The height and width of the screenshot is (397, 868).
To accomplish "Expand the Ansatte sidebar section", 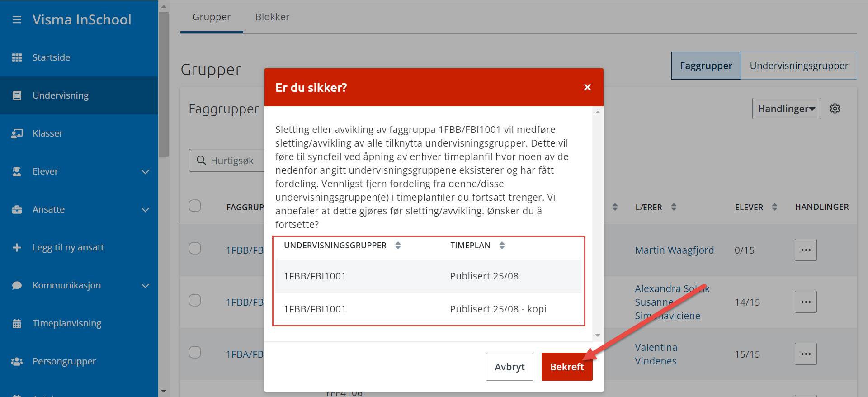I will (x=145, y=209).
